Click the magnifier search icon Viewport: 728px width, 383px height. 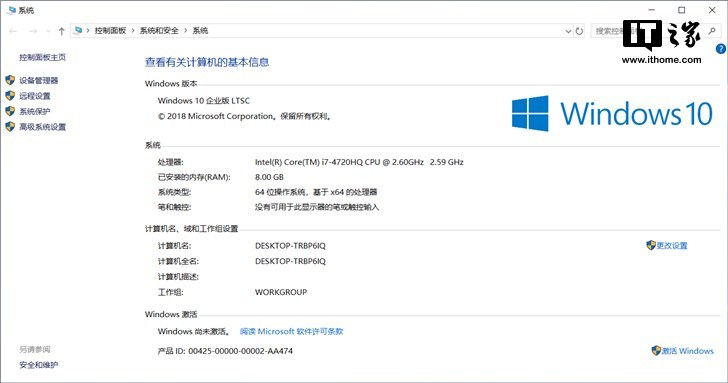pos(712,31)
